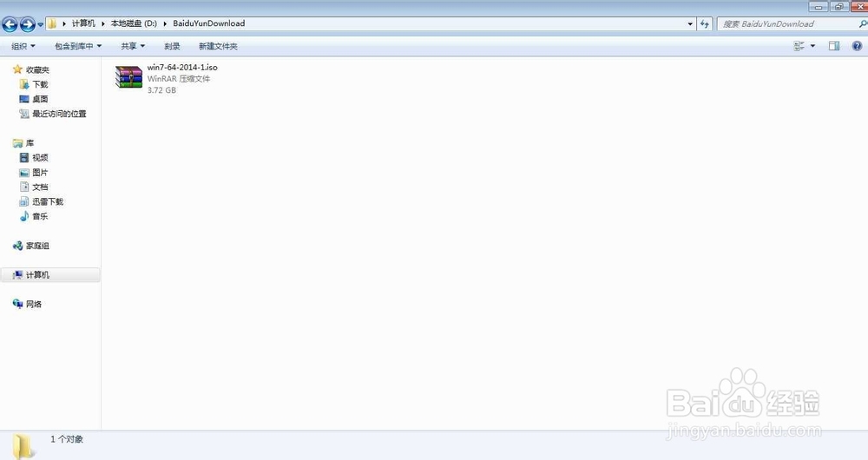Click the folder icon in the details pane

(23, 446)
